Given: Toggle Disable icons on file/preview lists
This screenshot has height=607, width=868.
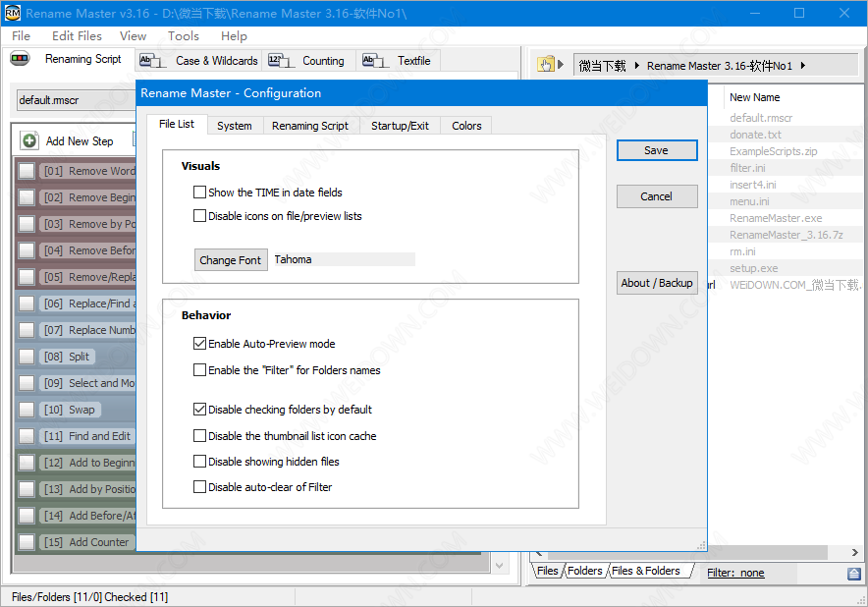Looking at the screenshot, I should (199, 215).
